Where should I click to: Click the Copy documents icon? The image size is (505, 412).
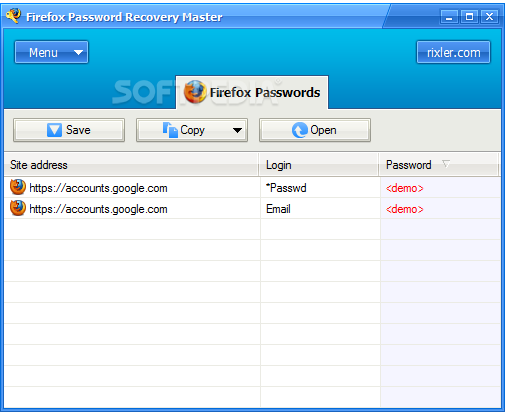[170, 130]
